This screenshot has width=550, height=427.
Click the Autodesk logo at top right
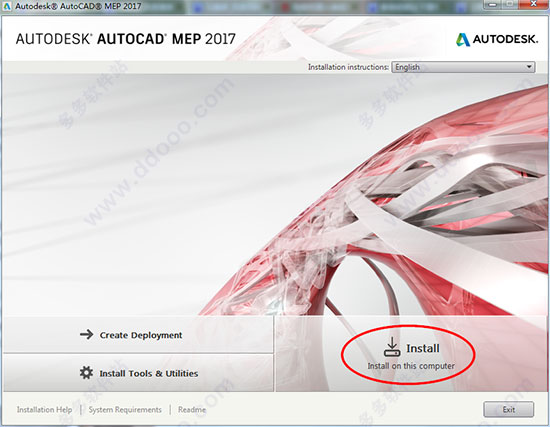tap(497, 39)
